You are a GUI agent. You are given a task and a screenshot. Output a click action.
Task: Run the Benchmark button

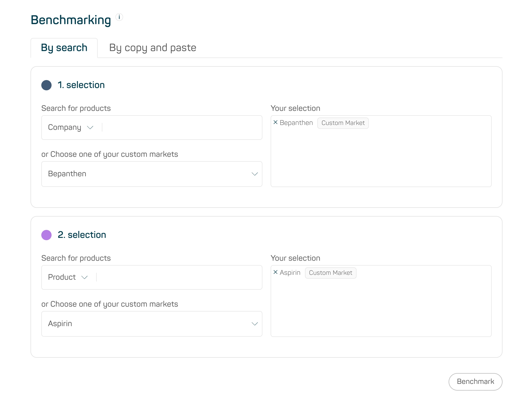click(475, 382)
